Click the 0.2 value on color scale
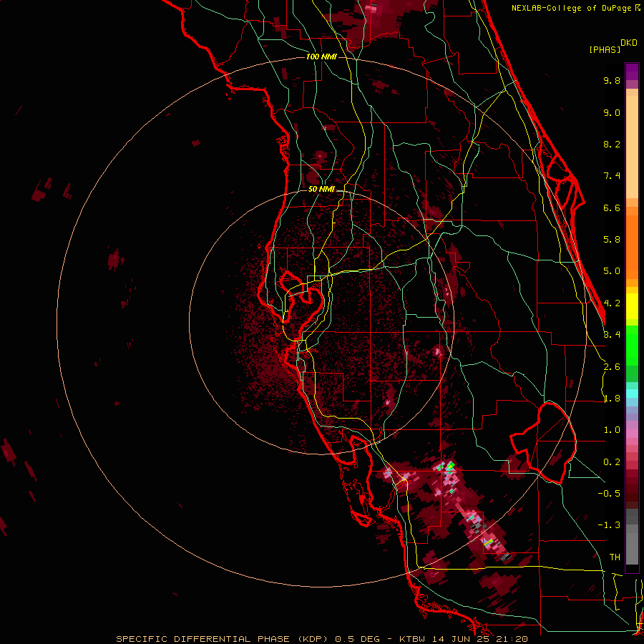 click(612, 462)
